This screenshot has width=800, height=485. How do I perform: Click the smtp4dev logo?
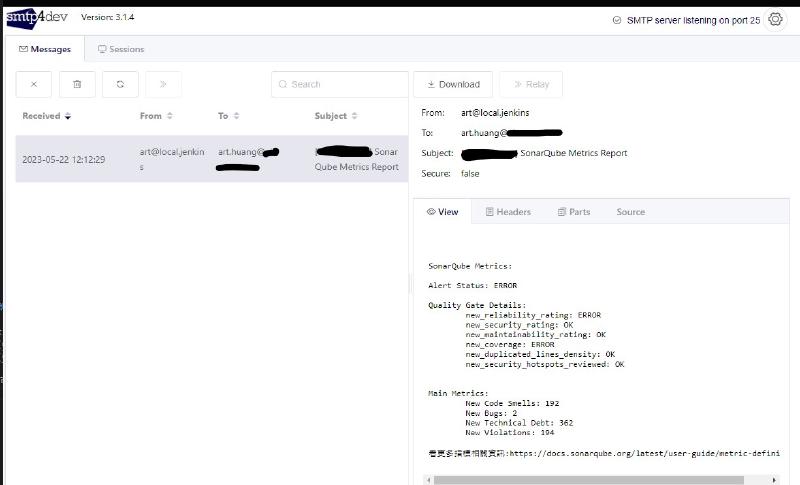click(x=37, y=17)
